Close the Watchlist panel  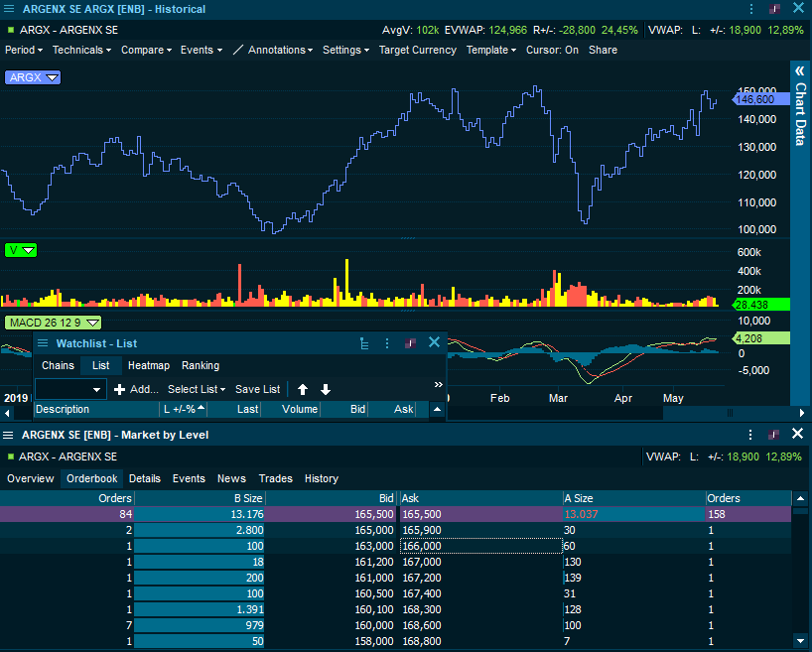click(434, 342)
